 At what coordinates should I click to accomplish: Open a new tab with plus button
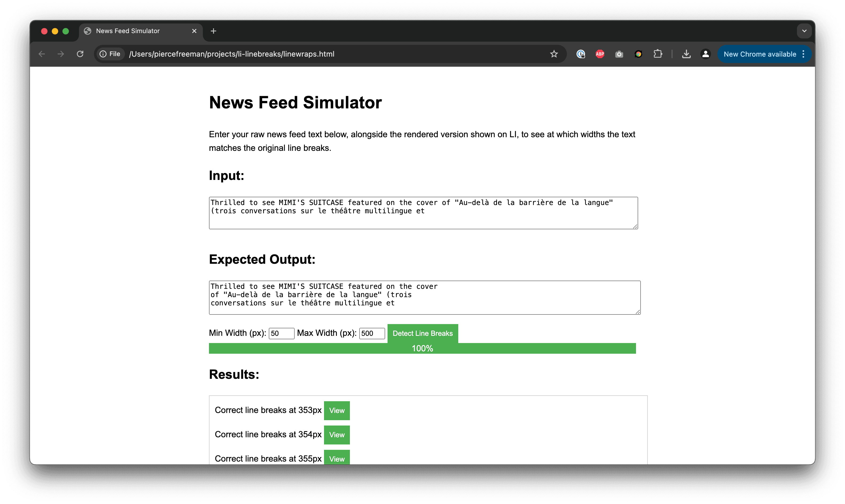(x=214, y=31)
